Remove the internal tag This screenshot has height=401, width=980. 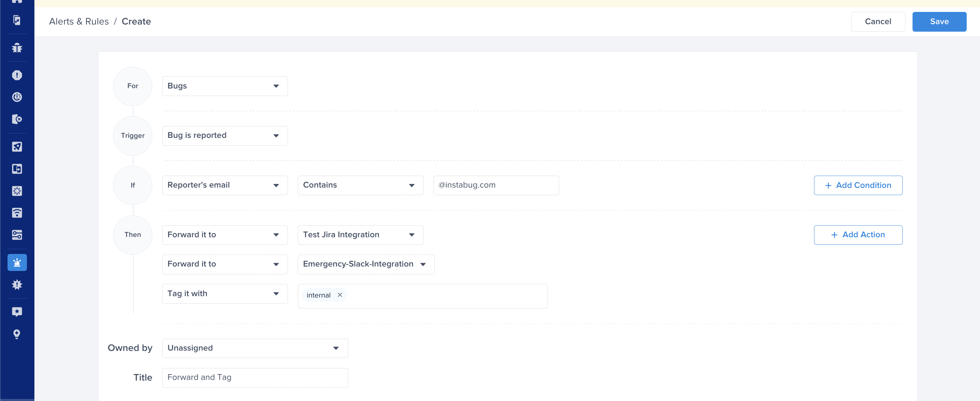coord(340,295)
